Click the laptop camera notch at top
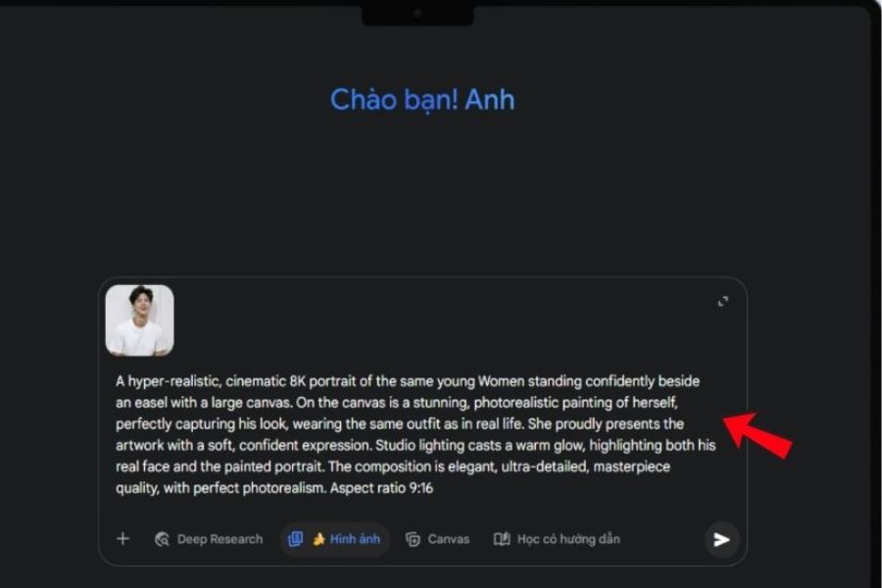882x588 pixels. pyautogui.click(x=417, y=14)
